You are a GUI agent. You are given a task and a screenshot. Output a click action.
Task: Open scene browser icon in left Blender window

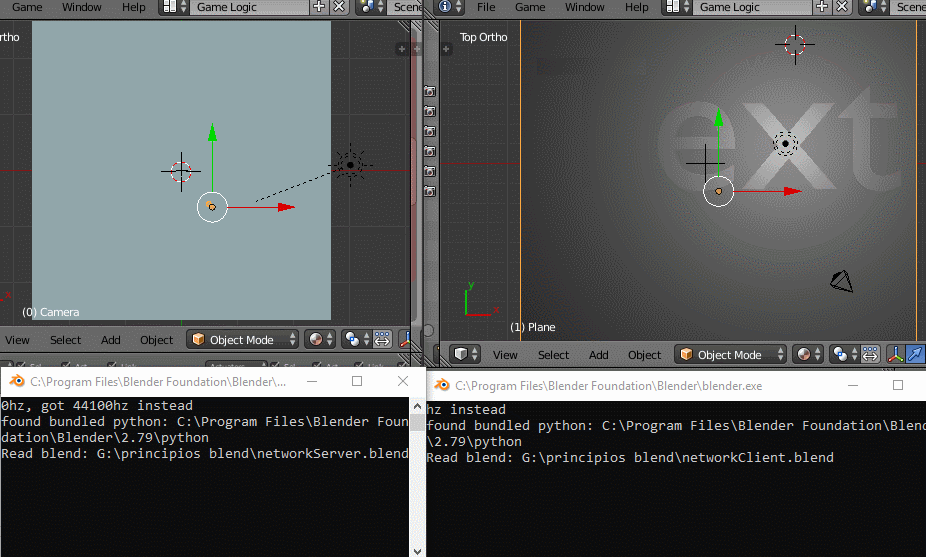371,7
